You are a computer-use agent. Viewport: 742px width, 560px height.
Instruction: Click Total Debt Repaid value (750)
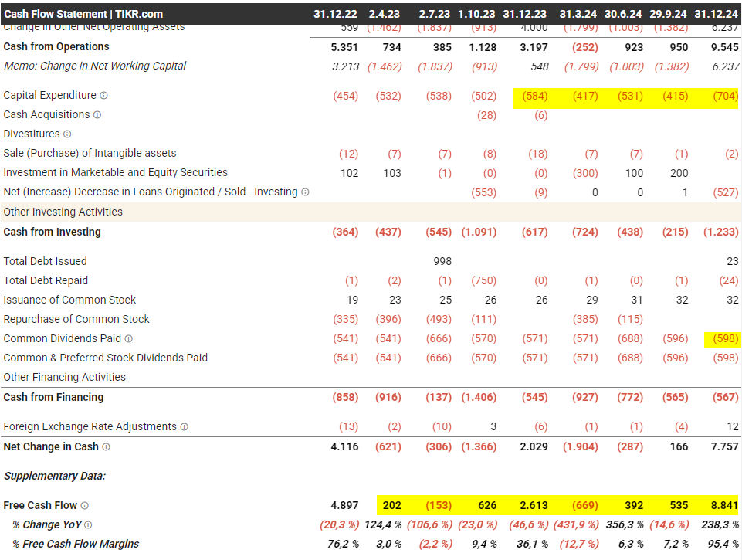(483, 280)
